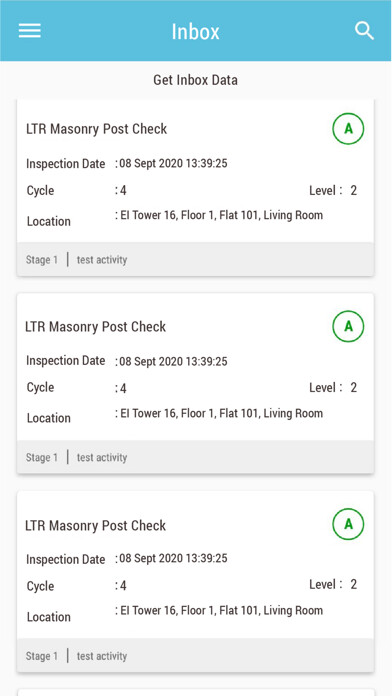Tap first card's Stage 1 footer label
The height and width of the screenshot is (696, 392).
(x=42, y=260)
